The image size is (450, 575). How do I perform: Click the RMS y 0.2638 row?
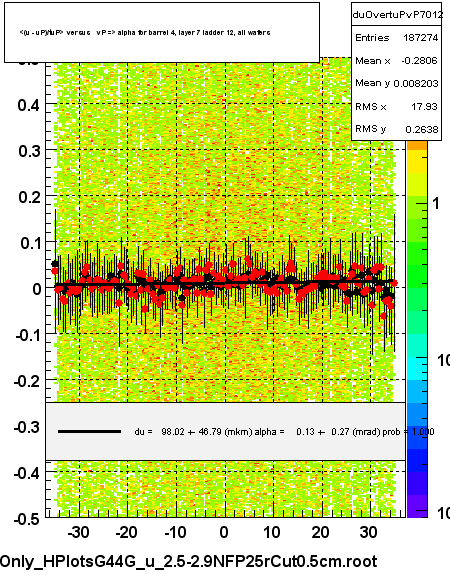point(396,129)
